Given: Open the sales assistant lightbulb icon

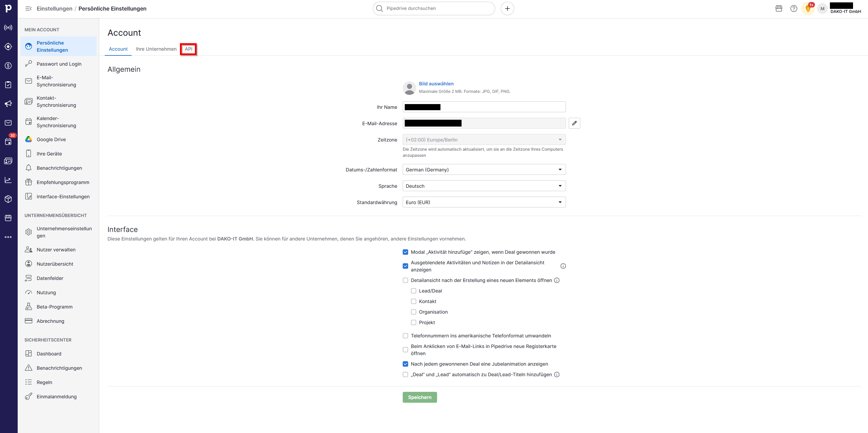Looking at the screenshot, I should pos(808,9).
